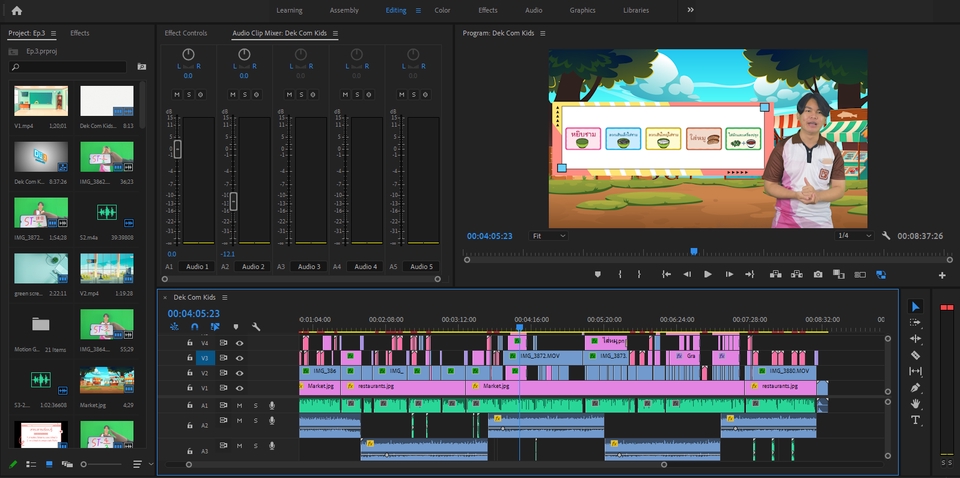Screen dimensions: 960x478
Task: Click the Export Frame camera icon
Action: click(818, 274)
